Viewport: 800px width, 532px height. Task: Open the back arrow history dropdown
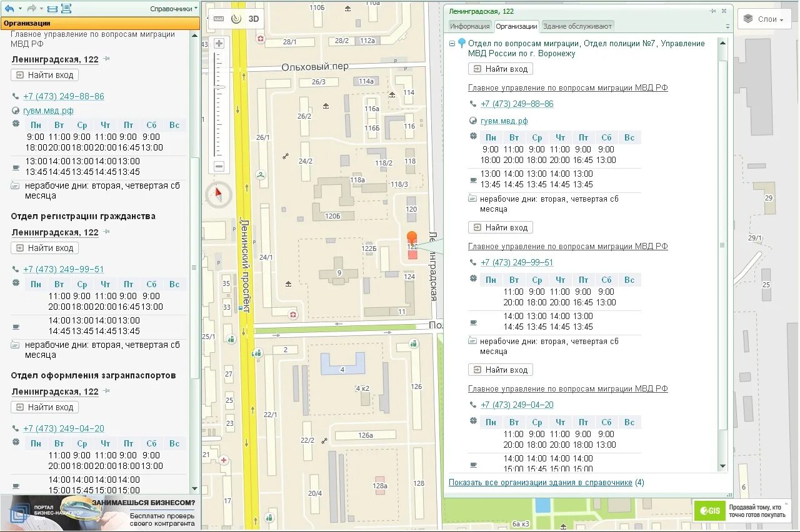click(x=19, y=9)
